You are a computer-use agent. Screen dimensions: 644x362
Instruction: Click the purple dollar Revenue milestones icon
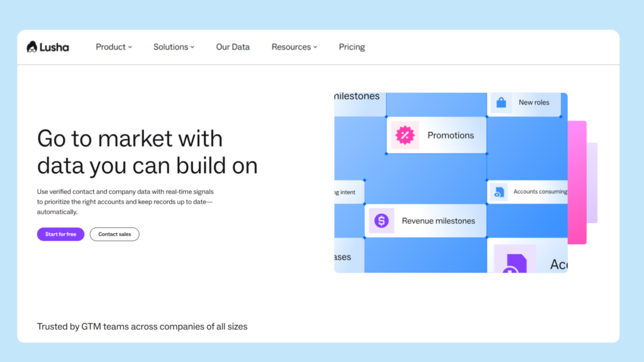click(381, 221)
